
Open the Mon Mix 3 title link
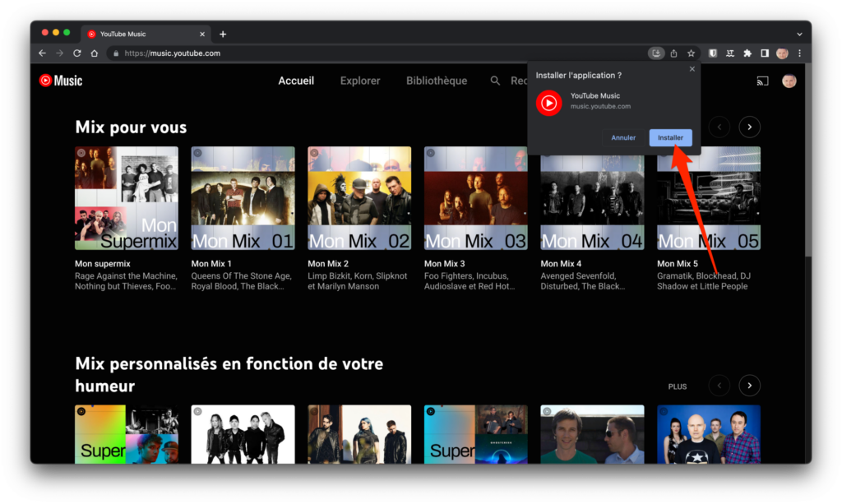445,264
